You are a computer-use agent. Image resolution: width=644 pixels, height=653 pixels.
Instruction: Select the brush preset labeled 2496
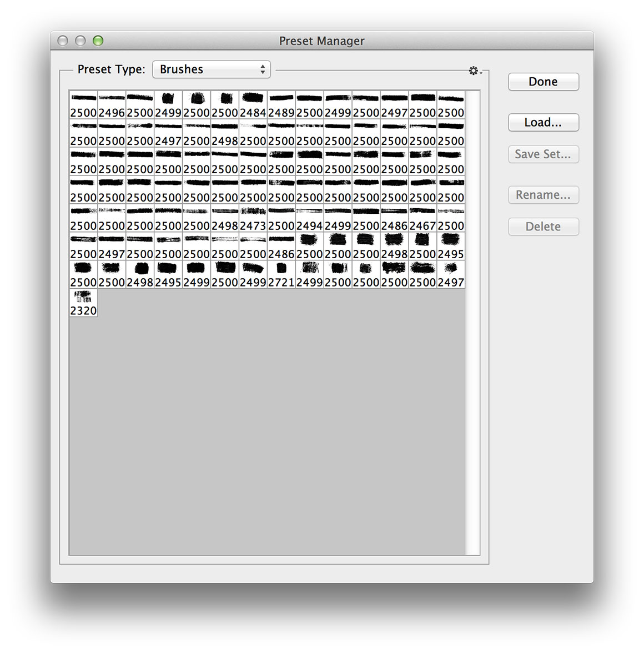[x=112, y=106]
